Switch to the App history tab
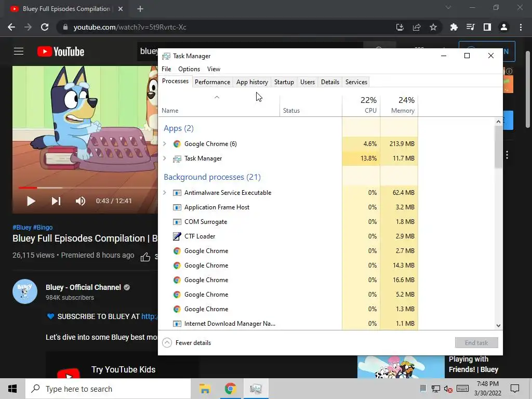Image resolution: width=532 pixels, height=399 pixels. click(x=252, y=82)
